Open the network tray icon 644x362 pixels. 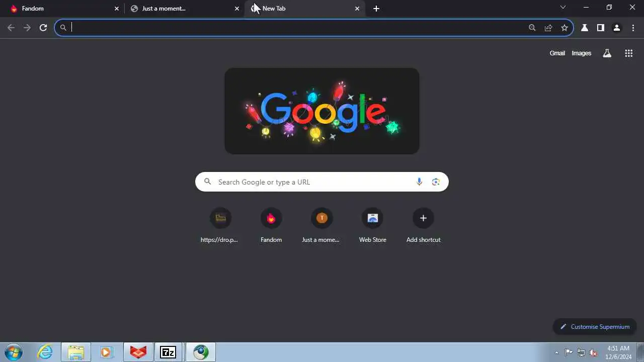pyautogui.click(x=581, y=352)
